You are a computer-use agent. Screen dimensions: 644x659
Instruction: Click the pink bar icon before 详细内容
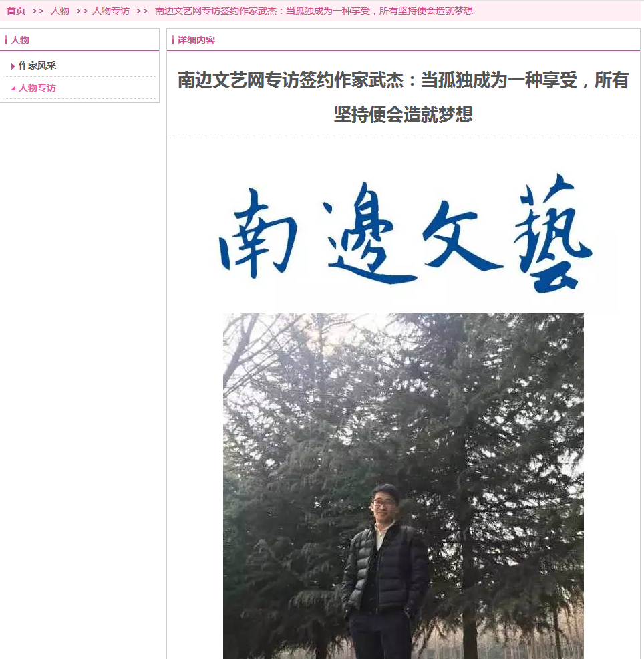pyautogui.click(x=173, y=40)
